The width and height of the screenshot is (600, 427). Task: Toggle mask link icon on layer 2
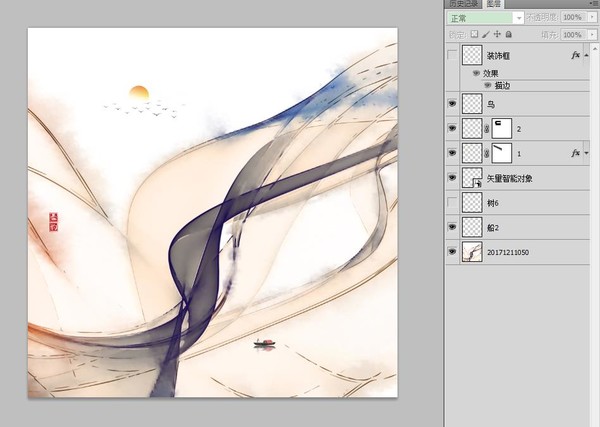click(x=487, y=129)
